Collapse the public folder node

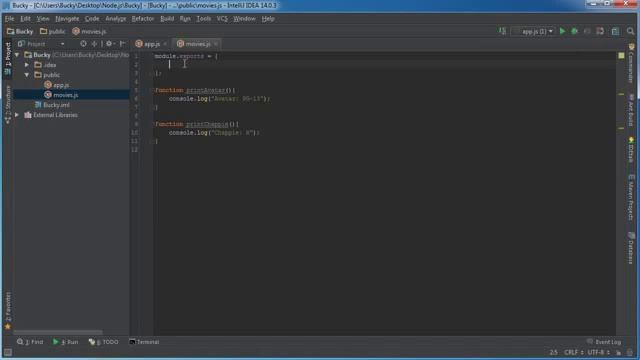[x=27, y=75]
